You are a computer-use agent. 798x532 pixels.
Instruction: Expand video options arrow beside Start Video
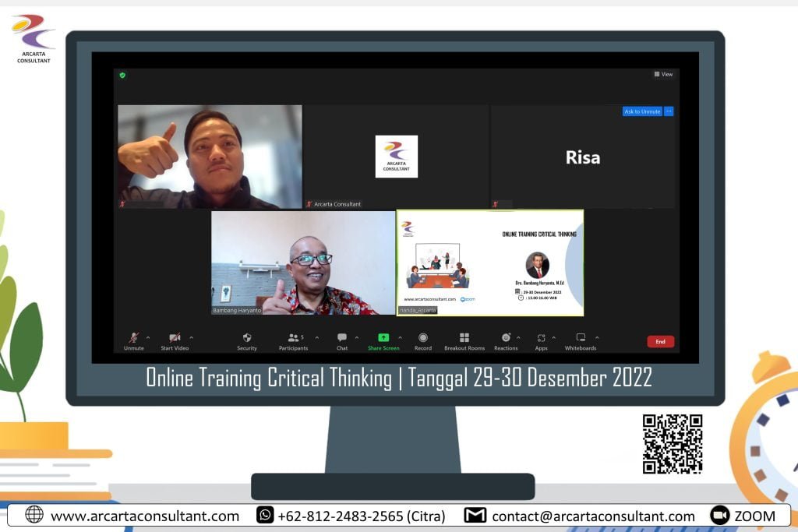coord(192,337)
